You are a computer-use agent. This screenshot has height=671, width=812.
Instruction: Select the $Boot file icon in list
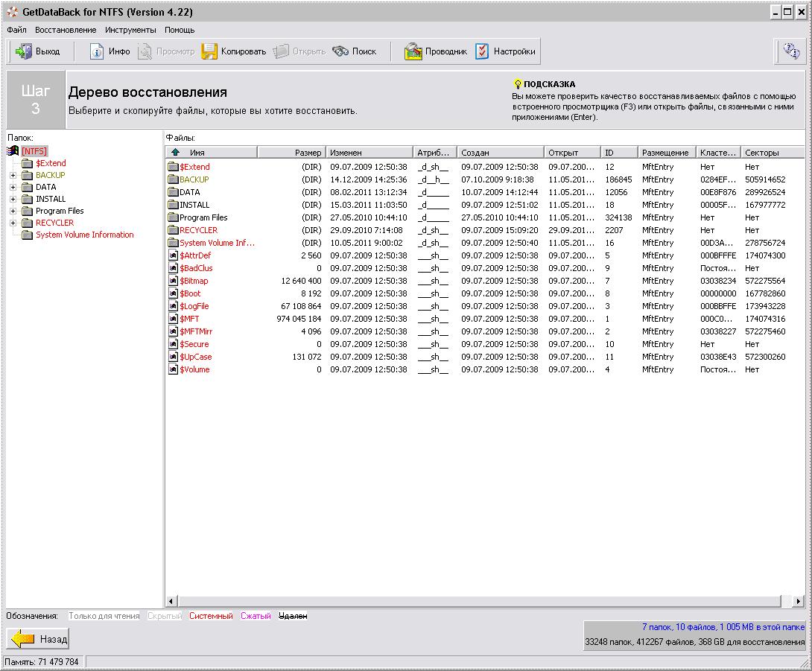(x=174, y=293)
